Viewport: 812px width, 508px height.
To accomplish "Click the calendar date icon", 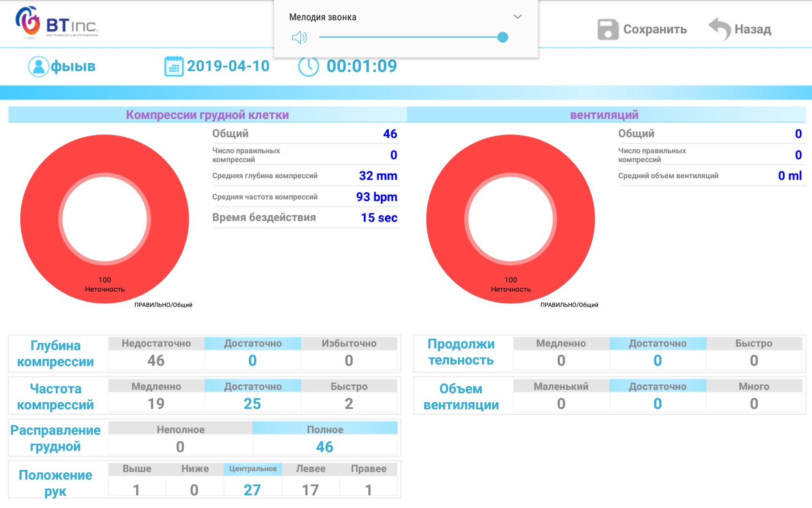I will [x=174, y=66].
